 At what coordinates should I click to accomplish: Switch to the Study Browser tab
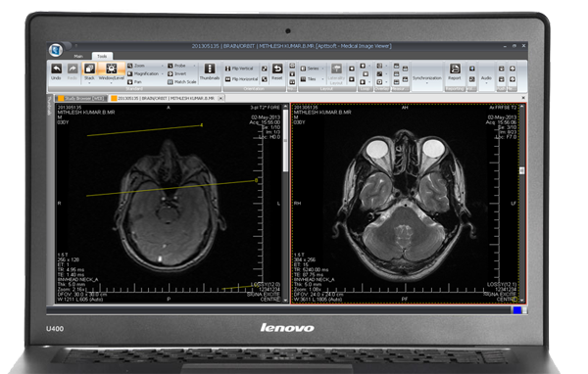click(80, 98)
